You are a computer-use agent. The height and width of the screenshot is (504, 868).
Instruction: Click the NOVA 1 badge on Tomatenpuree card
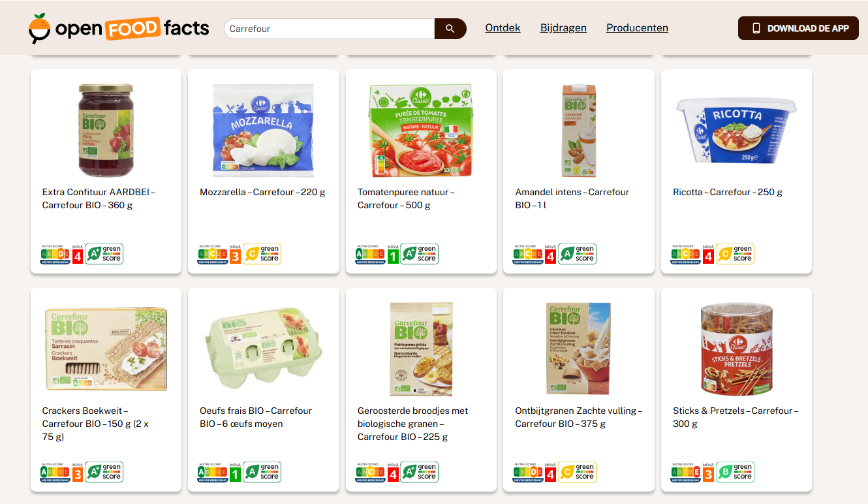(393, 255)
